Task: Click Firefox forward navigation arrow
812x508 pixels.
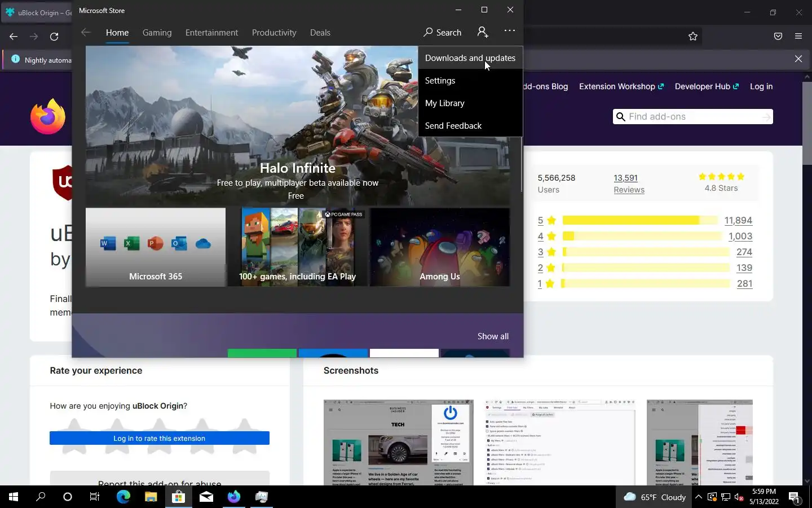Action: pos(34,36)
